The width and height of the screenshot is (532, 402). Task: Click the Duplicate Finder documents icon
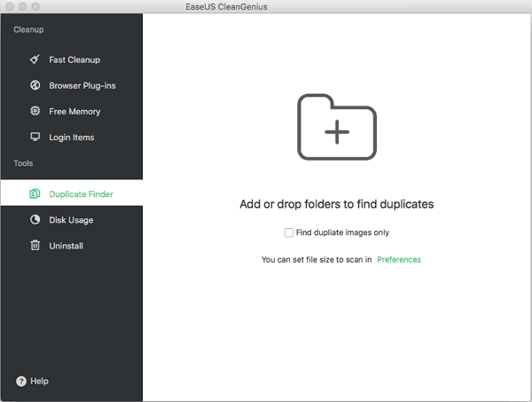[x=35, y=193]
